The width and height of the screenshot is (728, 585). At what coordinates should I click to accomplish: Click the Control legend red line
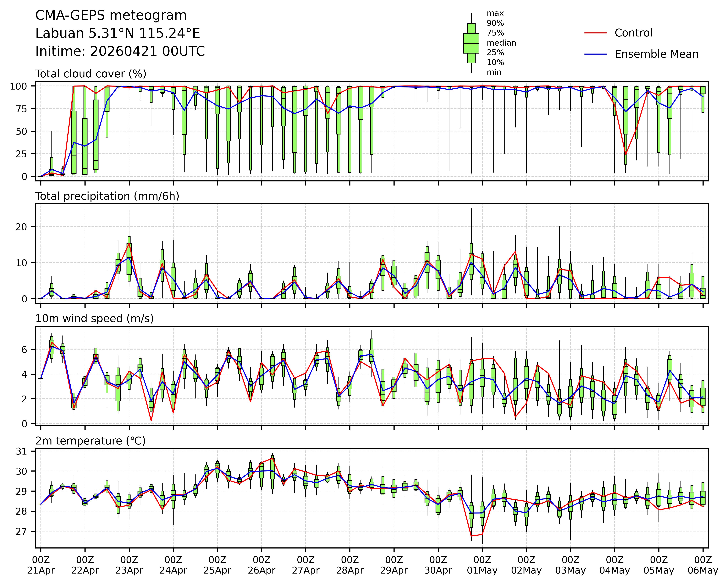pos(595,33)
